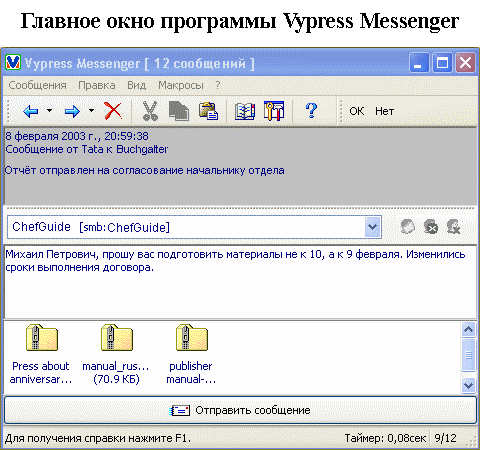Click the Нет macro button
The image size is (480, 450).
pyautogui.click(x=384, y=111)
